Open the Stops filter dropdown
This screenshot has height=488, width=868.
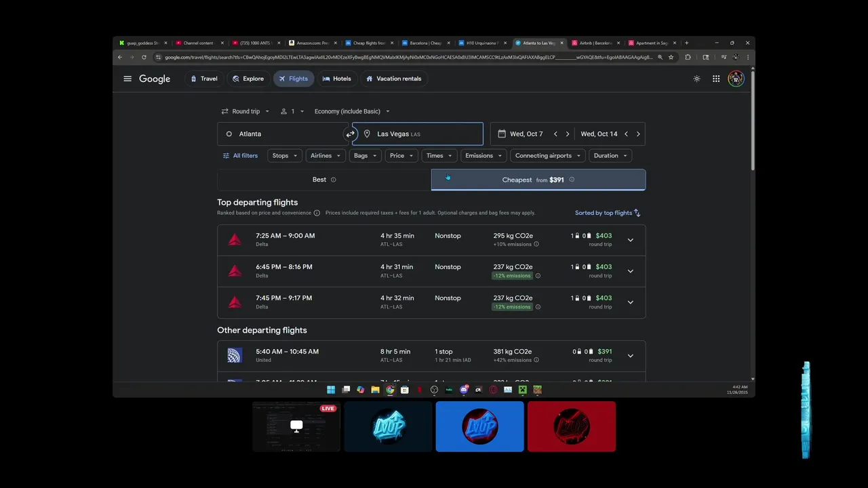[x=285, y=156]
